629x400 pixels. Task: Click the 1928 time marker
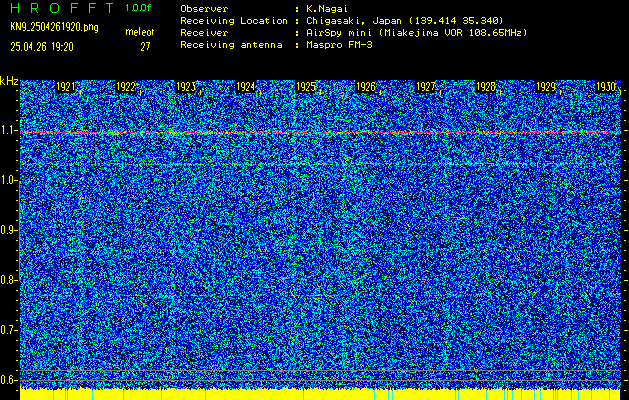(486, 87)
